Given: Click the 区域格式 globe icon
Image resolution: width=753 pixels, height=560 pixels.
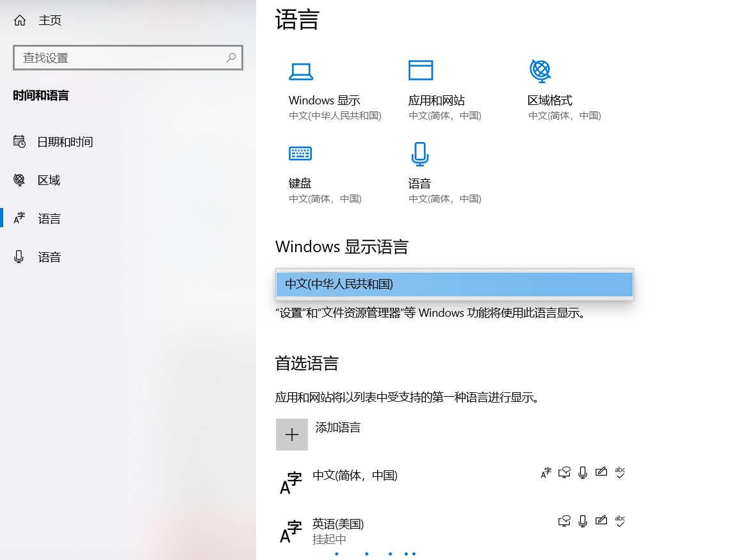Looking at the screenshot, I should 540,71.
